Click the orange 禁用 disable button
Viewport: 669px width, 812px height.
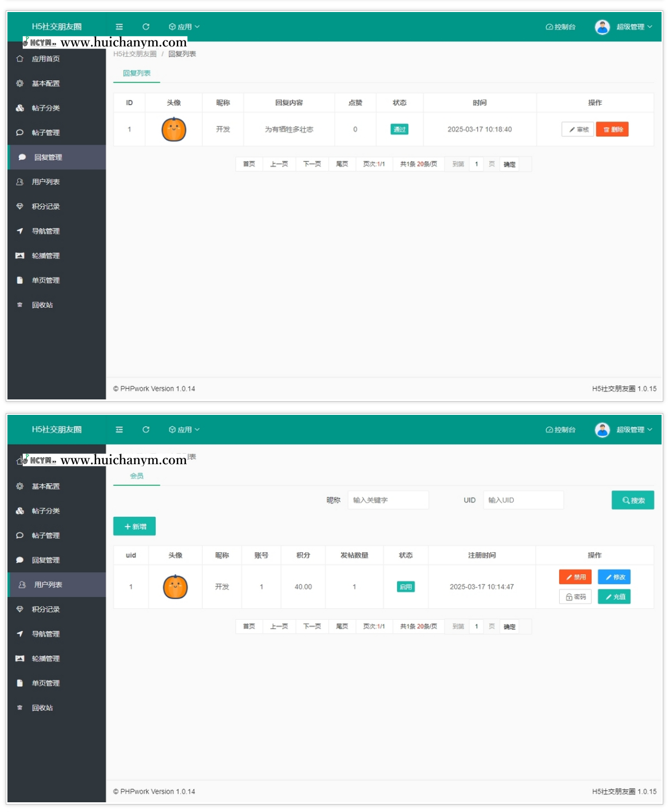575,577
